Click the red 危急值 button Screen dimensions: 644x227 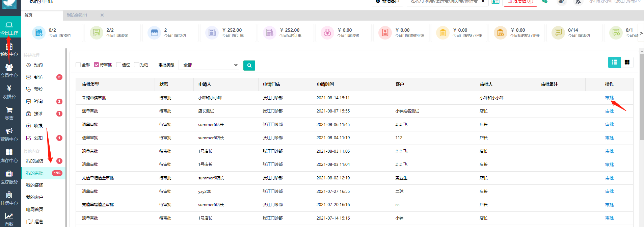(520, 2)
